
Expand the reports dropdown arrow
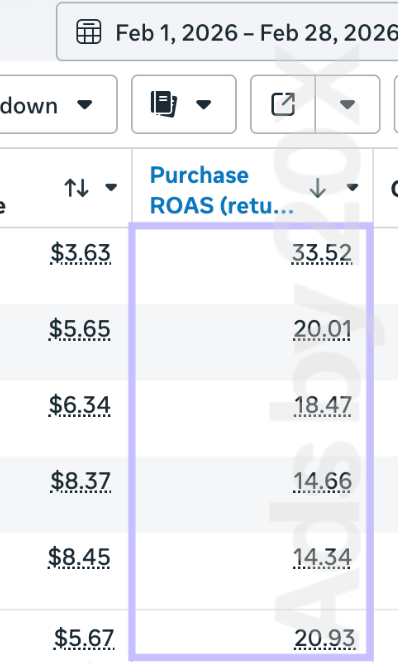click(x=204, y=105)
